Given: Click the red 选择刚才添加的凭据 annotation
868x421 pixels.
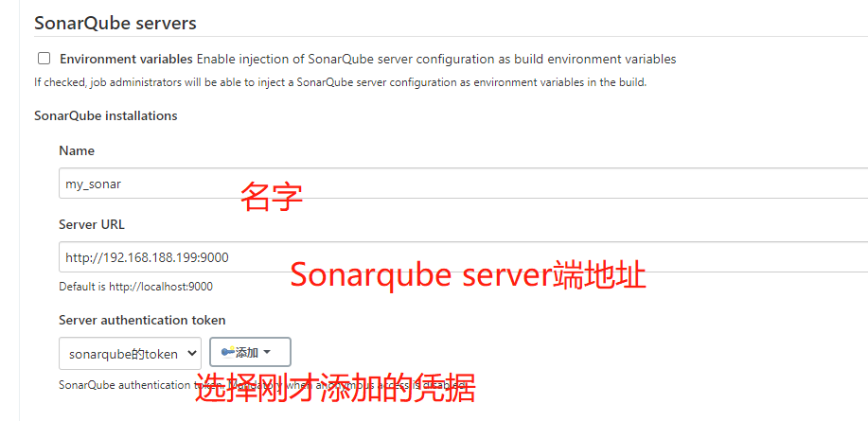Looking at the screenshot, I should pos(335,388).
